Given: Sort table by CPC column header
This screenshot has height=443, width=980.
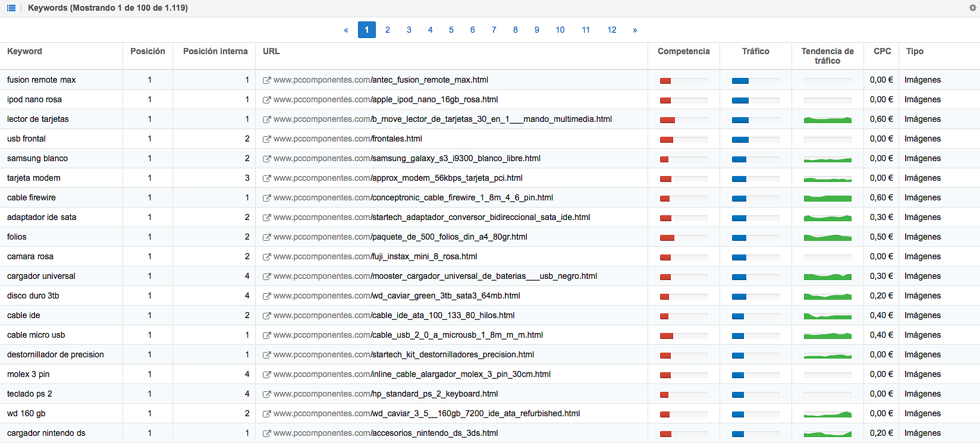Looking at the screenshot, I should [882, 51].
